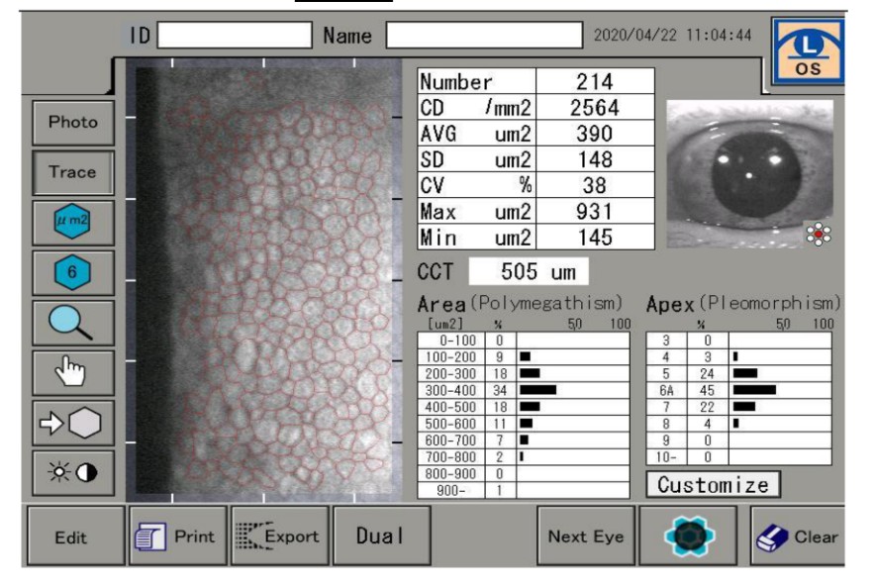
Task: Click the Name input field
Action: tap(484, 35)
